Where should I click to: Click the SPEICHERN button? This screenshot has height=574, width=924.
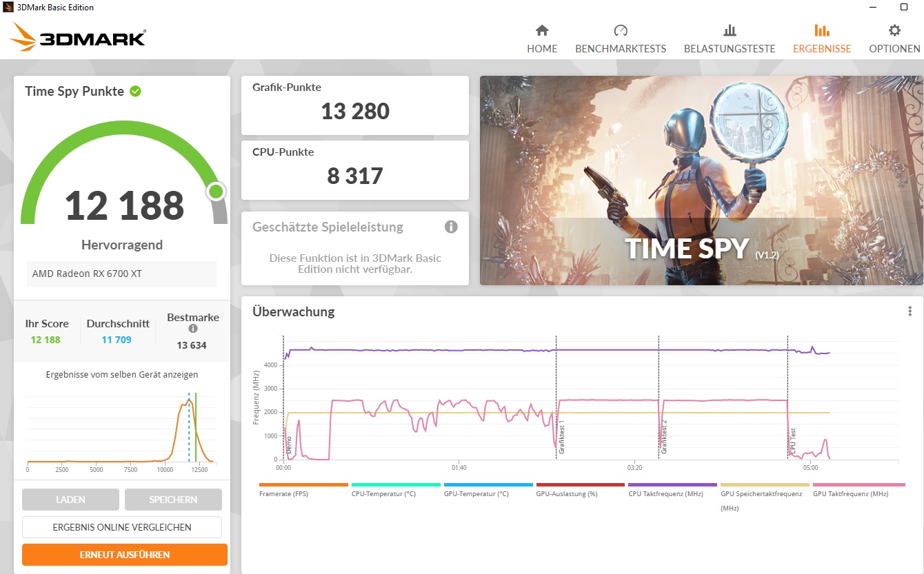(x=173, y=500)
